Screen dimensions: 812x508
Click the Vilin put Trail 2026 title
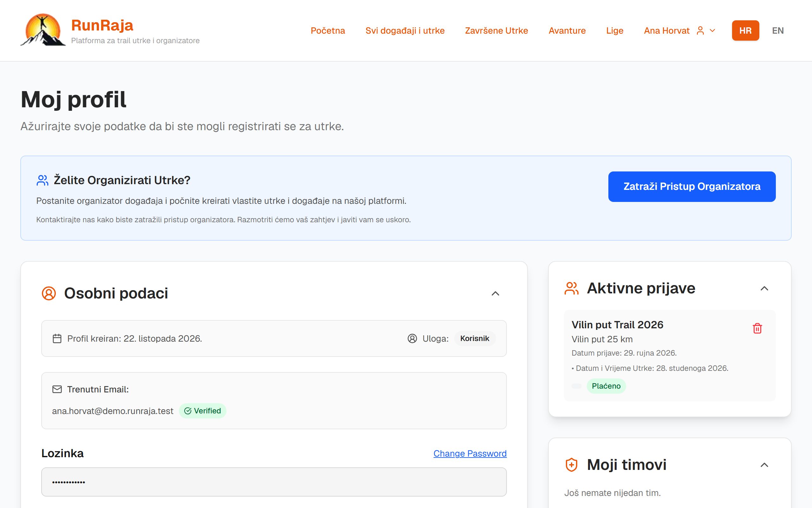[617, 324]
